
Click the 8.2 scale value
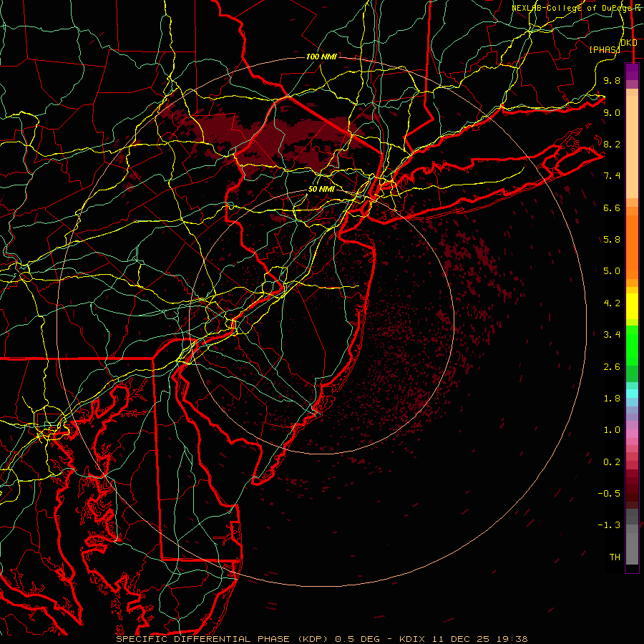[x=612, y=144]
